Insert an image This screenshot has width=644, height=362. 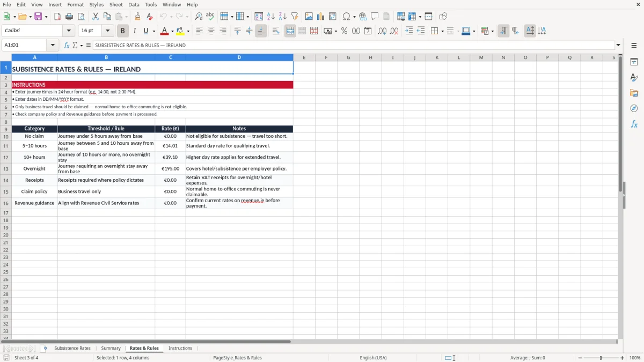pyautogui.click(x=309, y=17)
